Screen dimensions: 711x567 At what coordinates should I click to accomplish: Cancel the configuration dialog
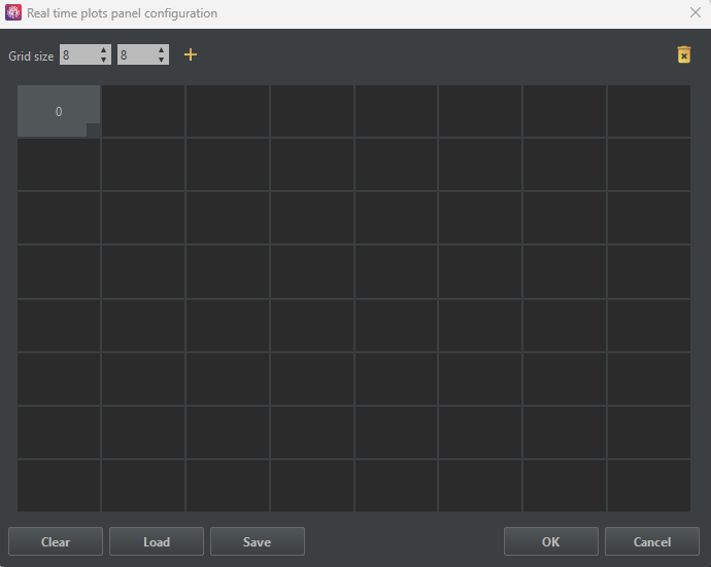pyautogui.click(x=652, y=542)
